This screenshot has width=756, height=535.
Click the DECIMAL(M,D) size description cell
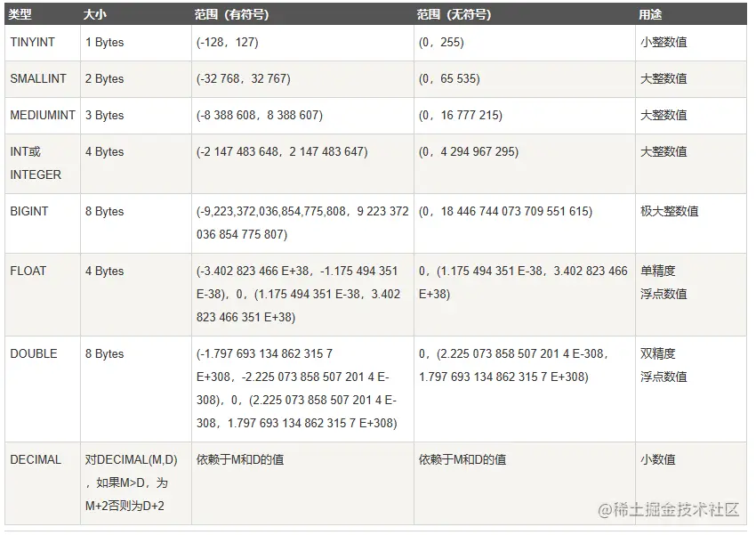[136, 483]
